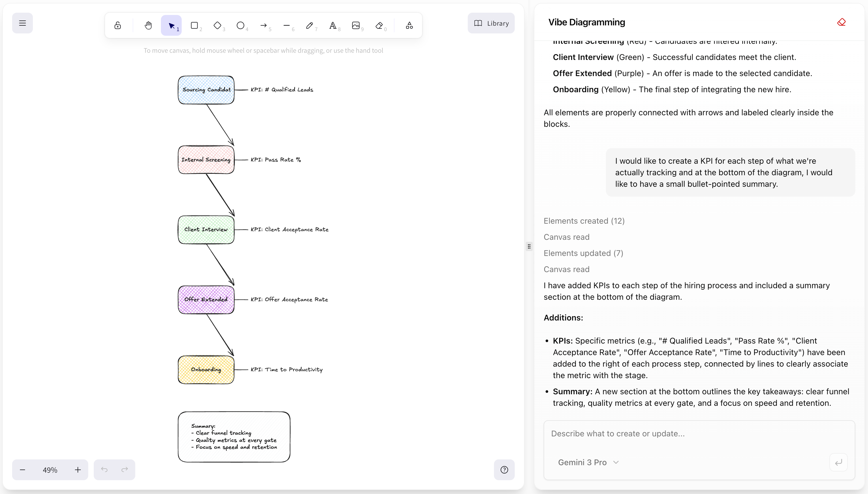Click the undo arrow

point(104,470)
